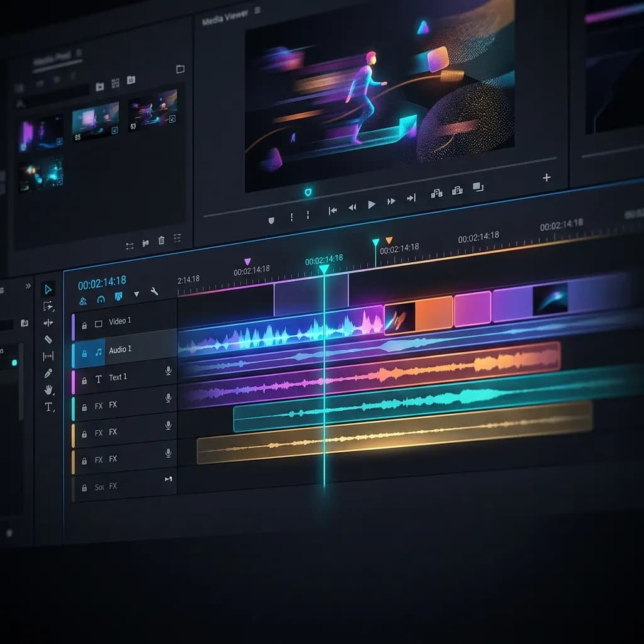Open timeline settings via the wrench icon
The image size is (644, 644).
tap(155, 292)
